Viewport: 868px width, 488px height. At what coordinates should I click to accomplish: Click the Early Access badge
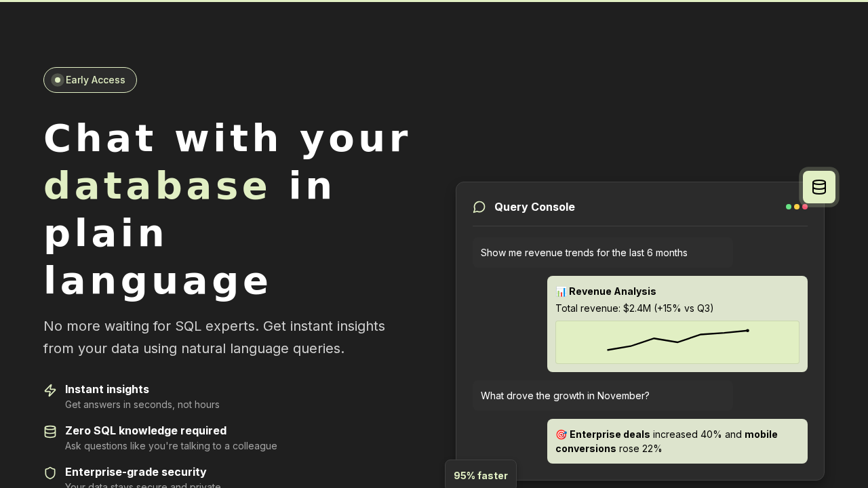[x=90, y=80]
